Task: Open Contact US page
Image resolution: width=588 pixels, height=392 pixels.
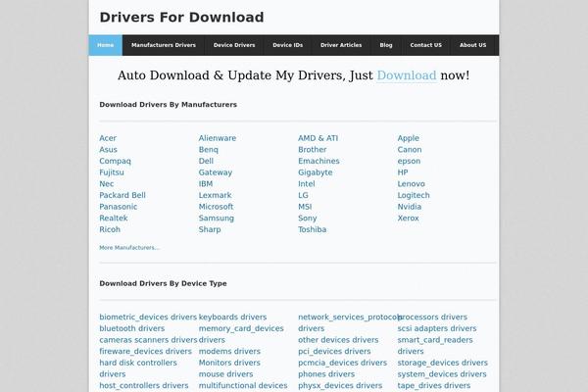Action: coord(425,45)
